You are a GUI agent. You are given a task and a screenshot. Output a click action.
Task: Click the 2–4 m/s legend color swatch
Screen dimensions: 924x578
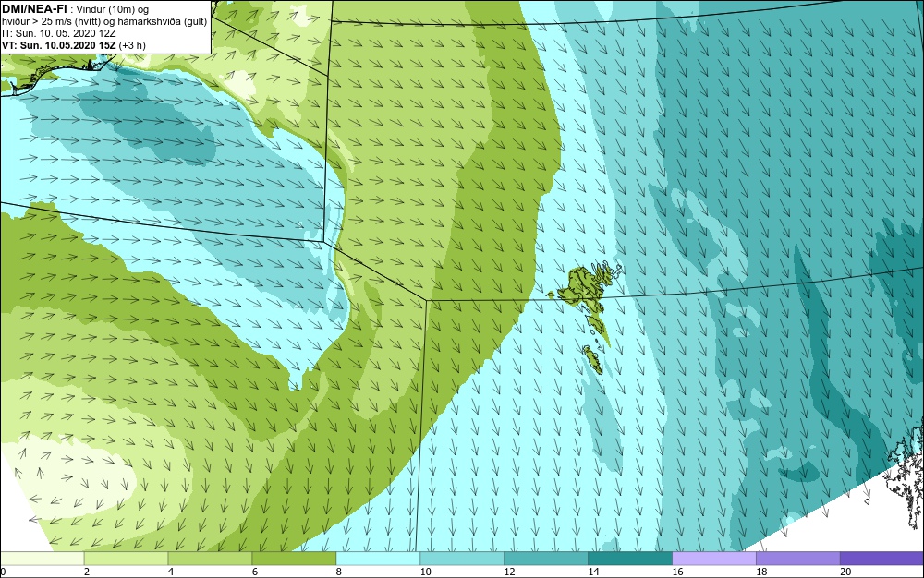pyautogui.click(x=126, y=559)
